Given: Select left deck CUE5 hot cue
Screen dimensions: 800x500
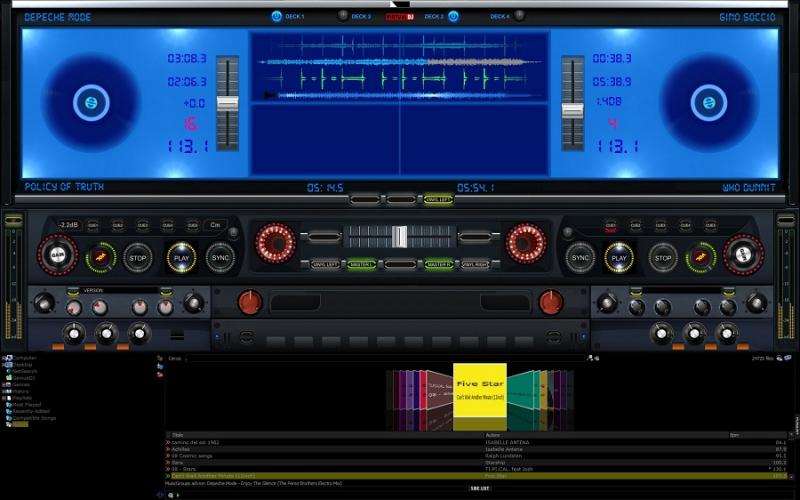Looking at the screenshot, I should click(192, 225).
